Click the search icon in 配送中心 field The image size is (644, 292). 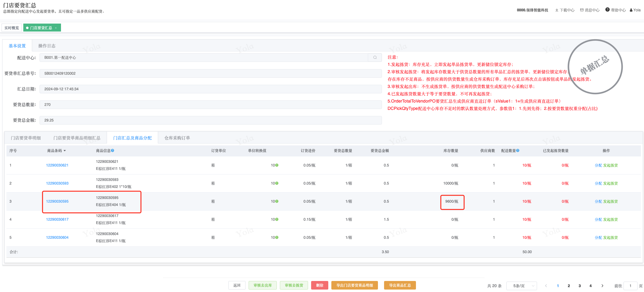point(375,58)
